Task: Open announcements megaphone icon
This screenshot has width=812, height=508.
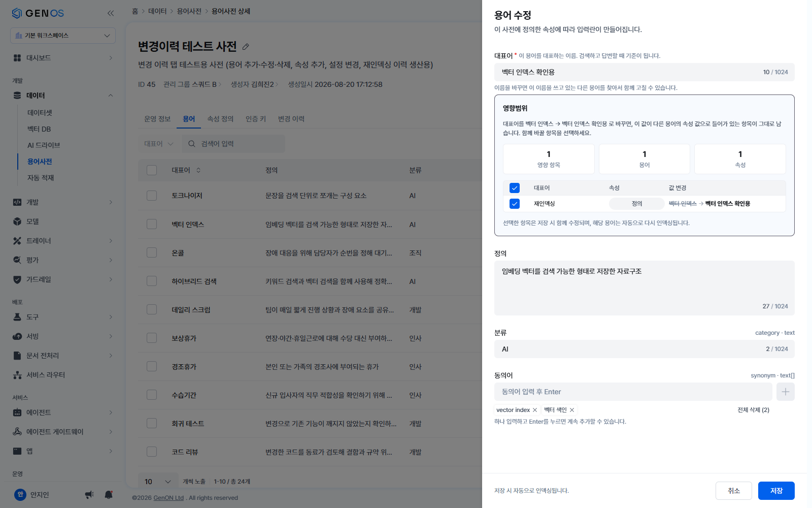Action: tap(89, 495)
